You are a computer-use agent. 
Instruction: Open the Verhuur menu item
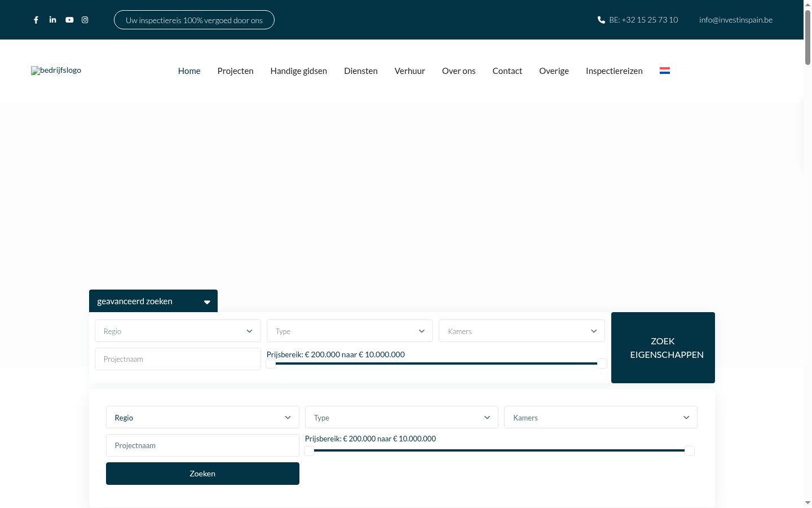pos(410,71)
